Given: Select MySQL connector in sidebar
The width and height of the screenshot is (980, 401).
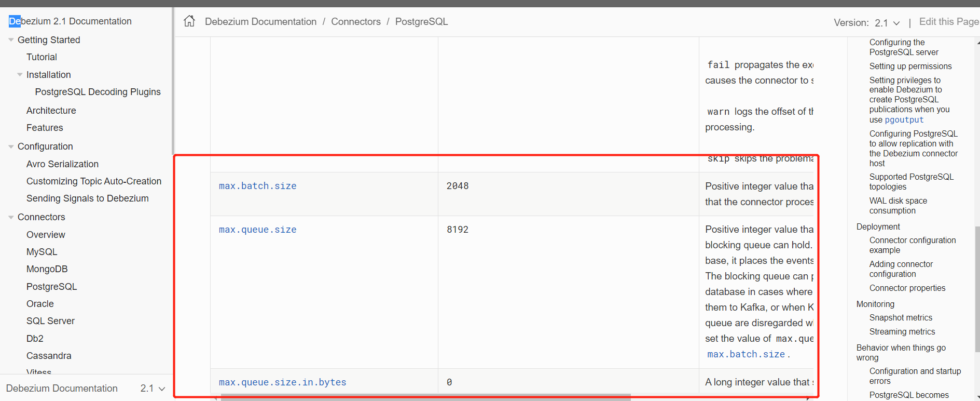Looking at the screenshot, I should [x=42, y=252].
